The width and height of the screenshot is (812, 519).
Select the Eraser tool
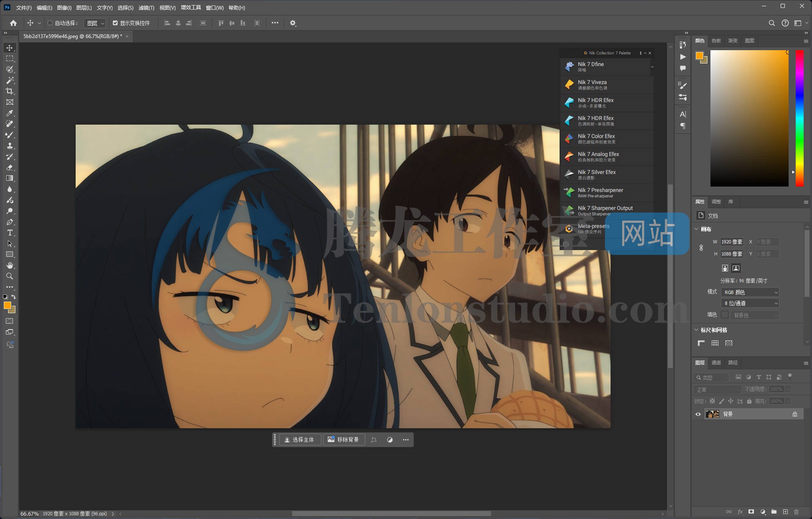tap(10, 167)
